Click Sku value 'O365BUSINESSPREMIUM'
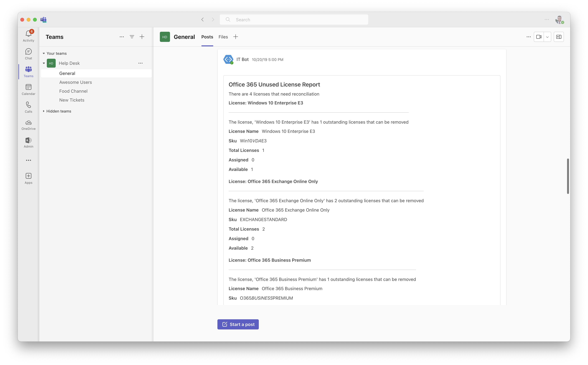Screen dimensions: 588x365 pos(266,298)
